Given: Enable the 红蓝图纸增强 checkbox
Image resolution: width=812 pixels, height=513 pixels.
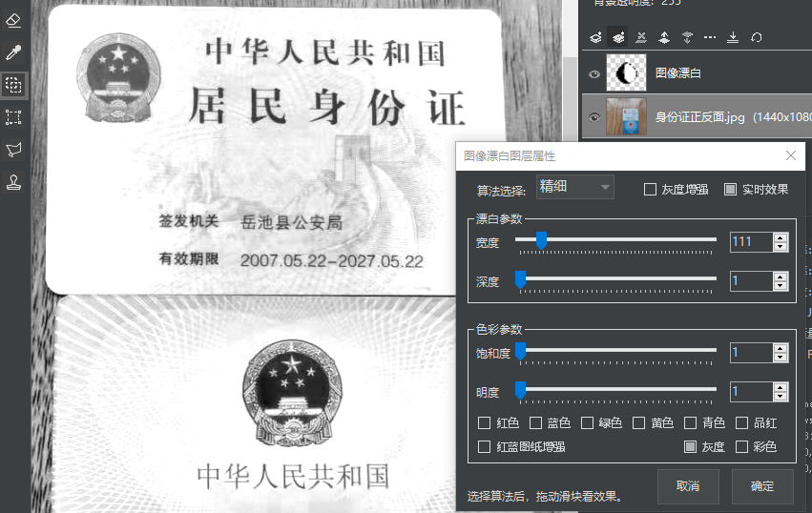Looking at the screenshot, I should 484,446.
